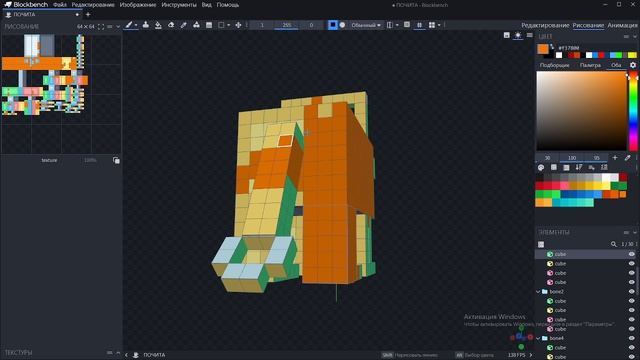
Task: Switch to the Палитра color tab
Action: click(x=590, y=65)
